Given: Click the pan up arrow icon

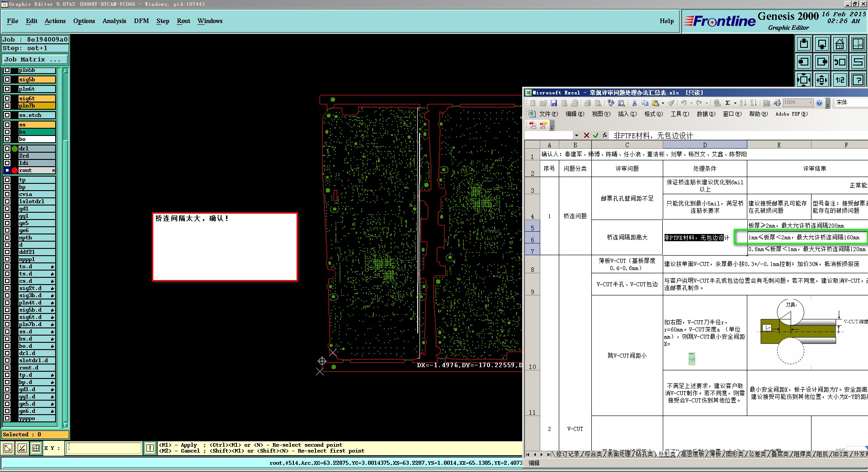Looking at the screenshot, I should (804, 44).
